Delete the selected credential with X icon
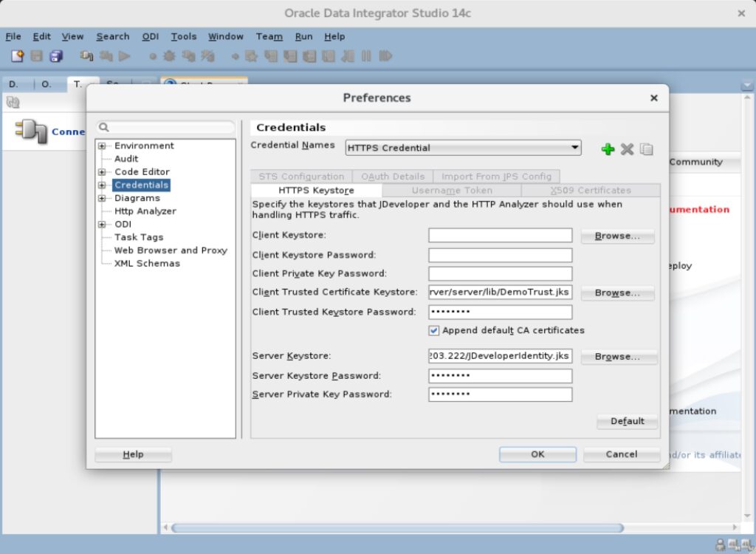 point(628,149)
